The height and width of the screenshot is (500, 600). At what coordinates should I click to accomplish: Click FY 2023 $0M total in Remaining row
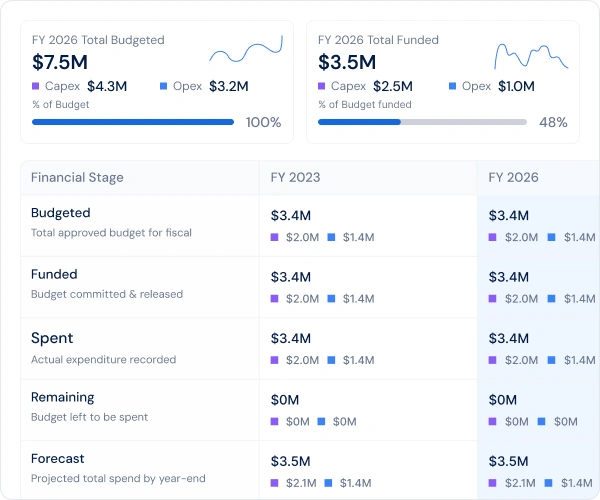tap(285, 400)
